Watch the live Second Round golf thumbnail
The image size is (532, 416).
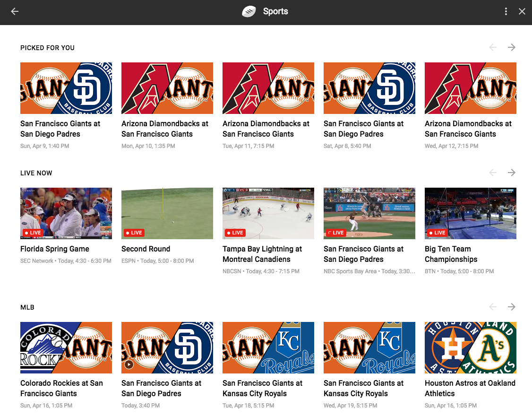[167, 213]
